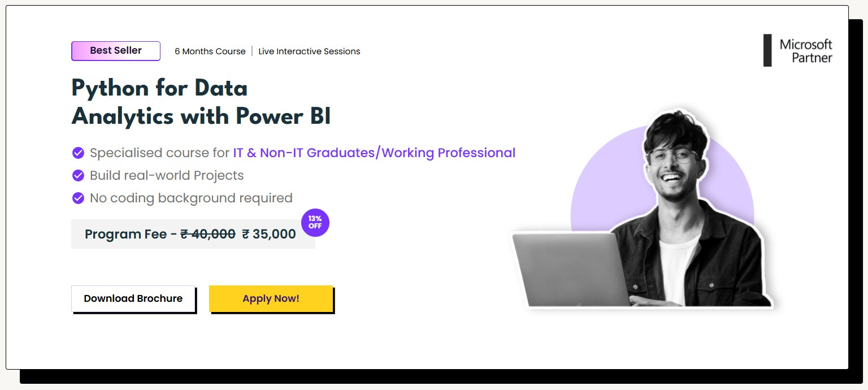Click the checkmark beside Build real-world Projects
The height and width of the screenshot is (390, 868).
tap(79, 175)
